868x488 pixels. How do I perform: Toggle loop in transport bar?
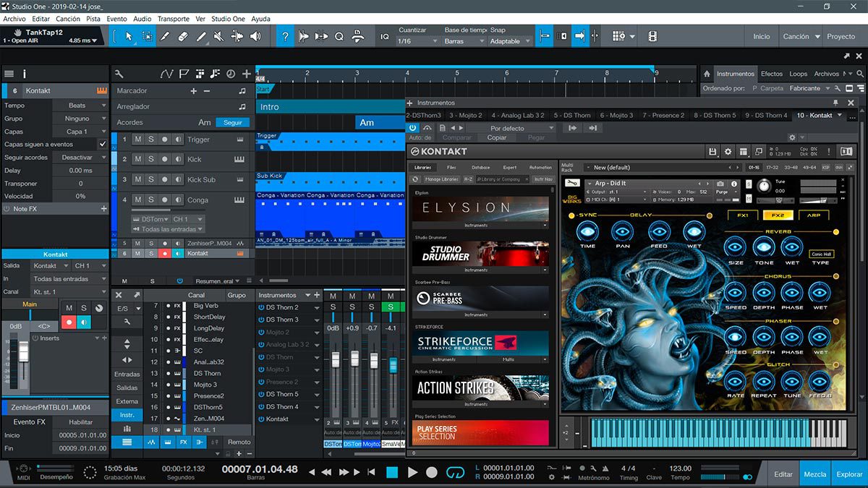point(455,472)
